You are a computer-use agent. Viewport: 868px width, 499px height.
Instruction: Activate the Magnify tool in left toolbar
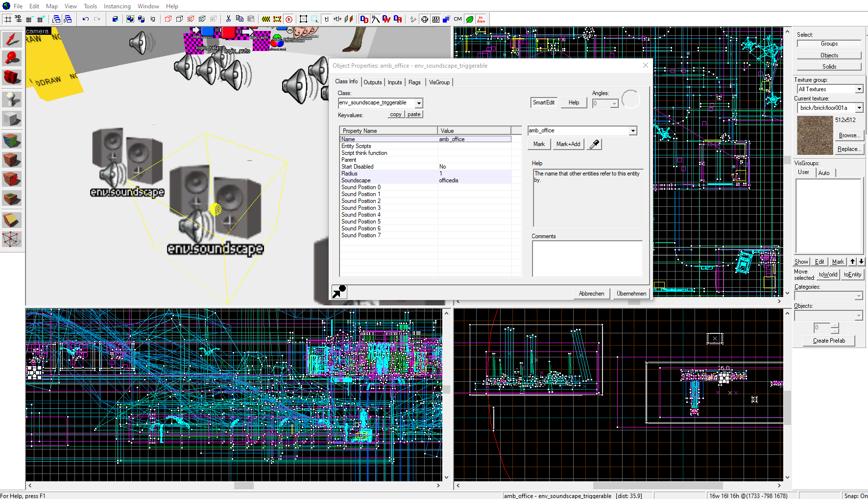tap(12, 58)
